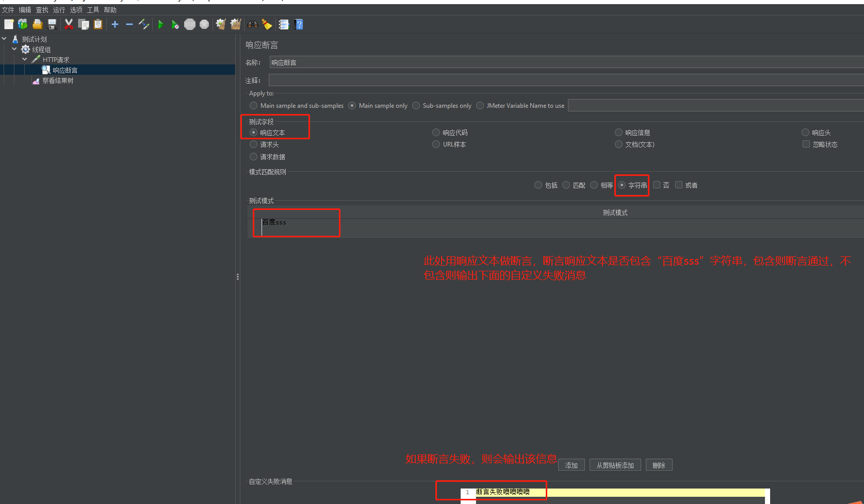The width and height of the screenshot is (864, 504).
Task: Select 相等 pattern matching rule
Action: coord(594,185)
